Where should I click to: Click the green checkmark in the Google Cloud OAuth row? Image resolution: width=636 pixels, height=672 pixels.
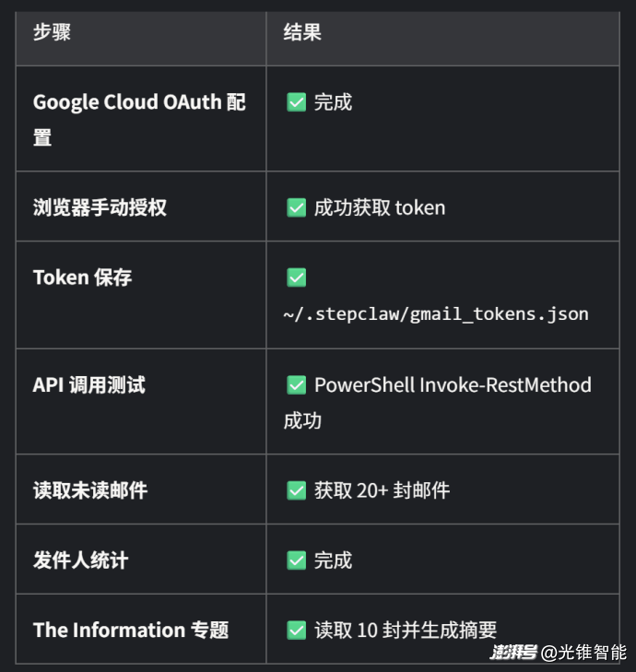coord(296,102)
